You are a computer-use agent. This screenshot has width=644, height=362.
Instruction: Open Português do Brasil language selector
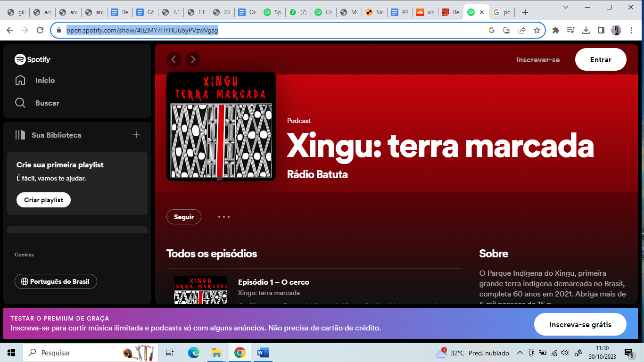click(56, 281)
